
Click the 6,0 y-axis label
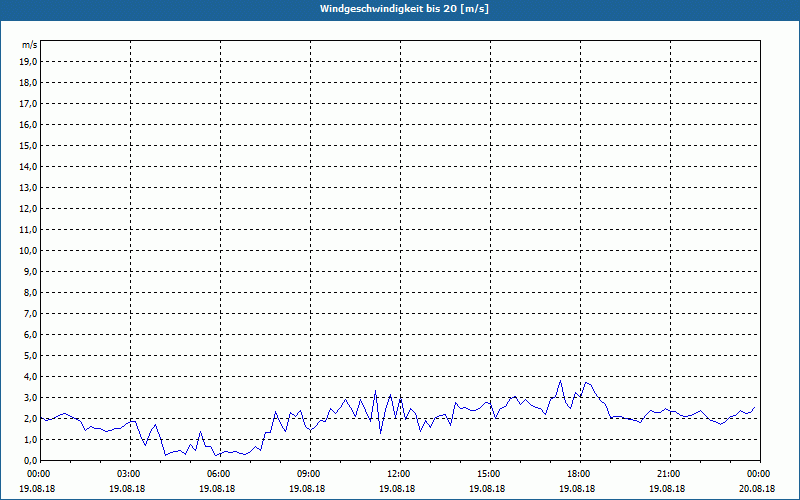31,335
